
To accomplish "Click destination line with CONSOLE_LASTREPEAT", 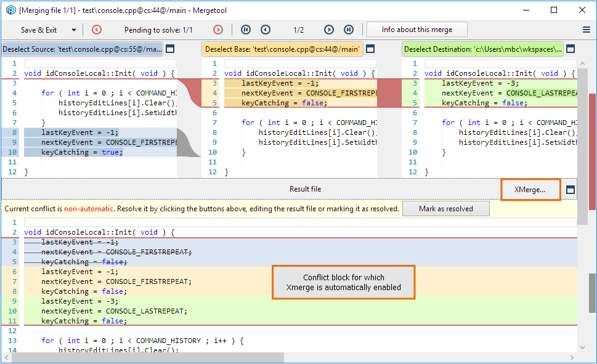I will 509,93.
